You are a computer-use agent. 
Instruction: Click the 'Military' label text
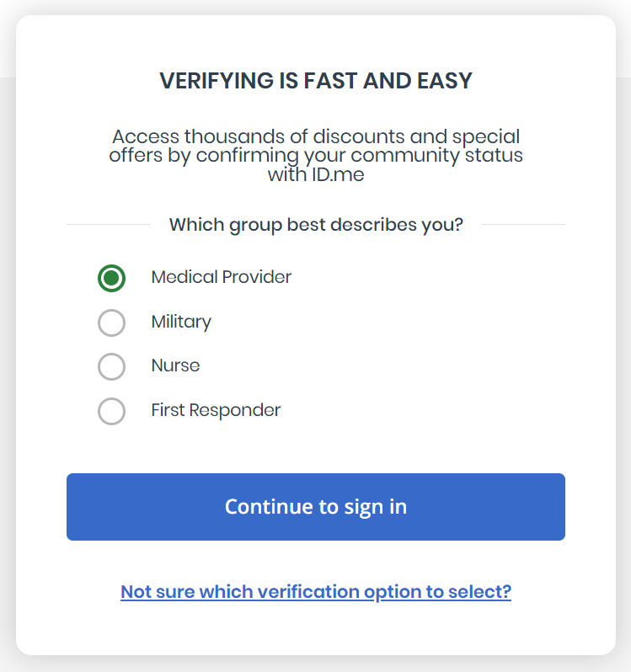pyautogui.click(x=181, y=322)
